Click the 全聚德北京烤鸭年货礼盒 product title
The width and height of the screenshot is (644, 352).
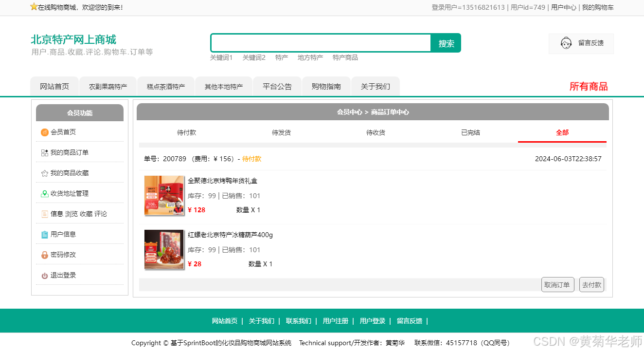coord(222,181)
